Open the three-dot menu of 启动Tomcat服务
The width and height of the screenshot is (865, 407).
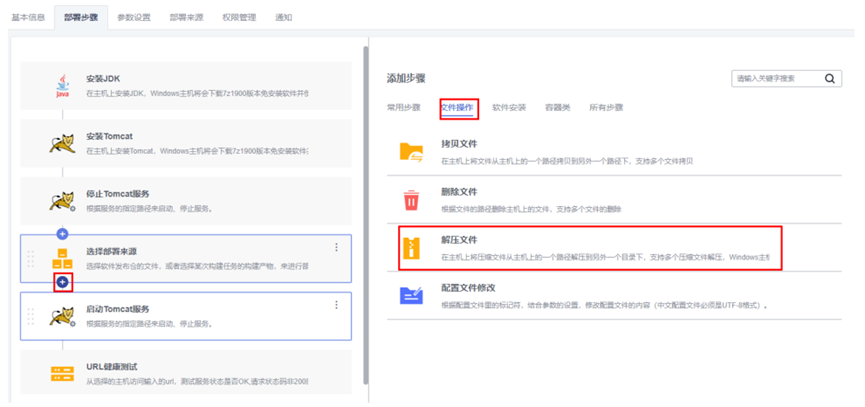pyautogui.click(x=337, y=305)
